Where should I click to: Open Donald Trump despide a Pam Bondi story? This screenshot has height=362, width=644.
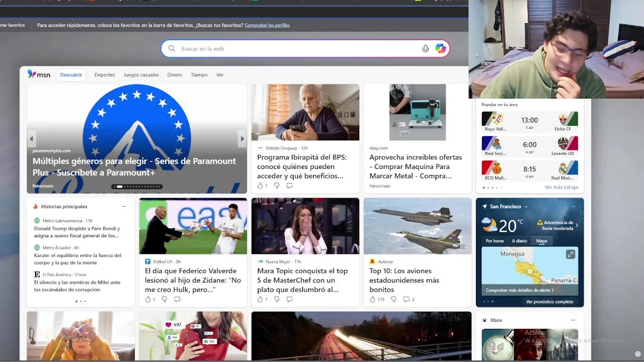coord(77,232)
